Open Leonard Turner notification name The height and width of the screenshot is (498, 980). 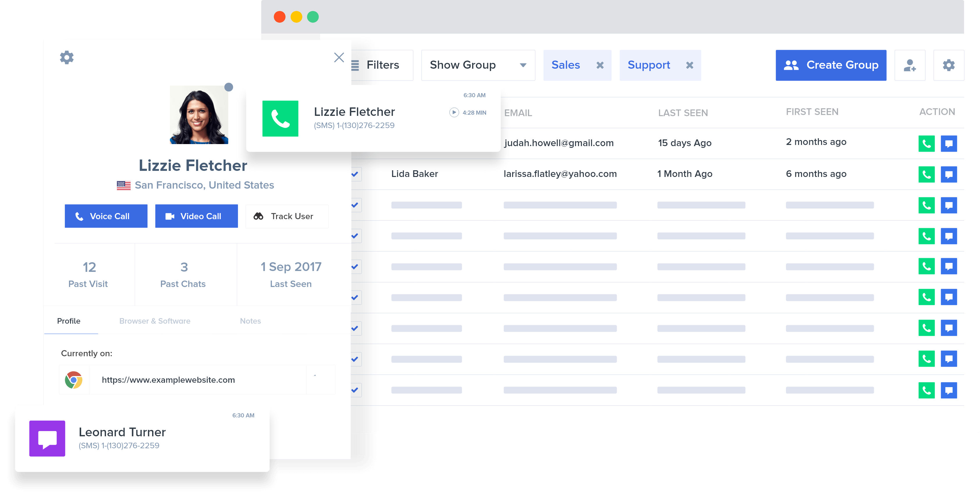[x=122, y=432]
